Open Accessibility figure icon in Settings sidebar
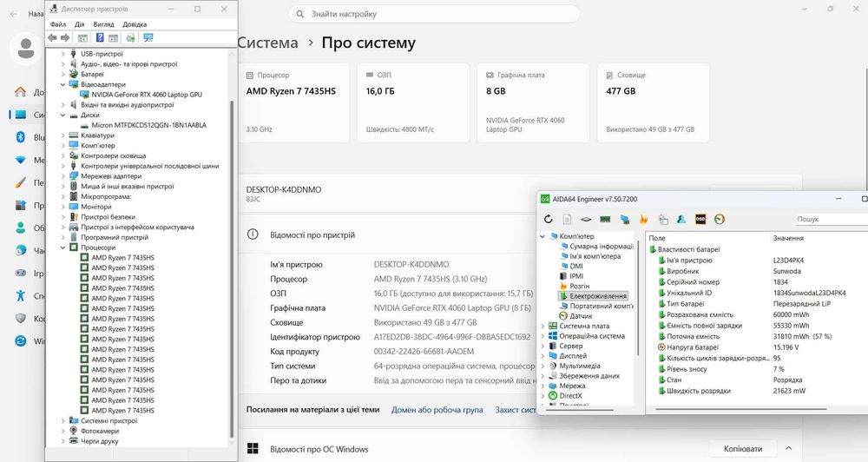 pyautogui.click(x=21, y=295)
